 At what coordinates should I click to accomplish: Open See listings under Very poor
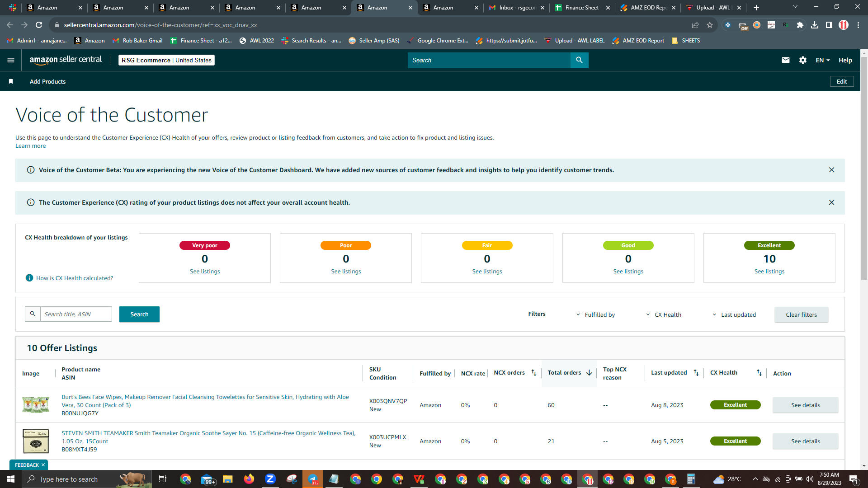pos(205,272)
